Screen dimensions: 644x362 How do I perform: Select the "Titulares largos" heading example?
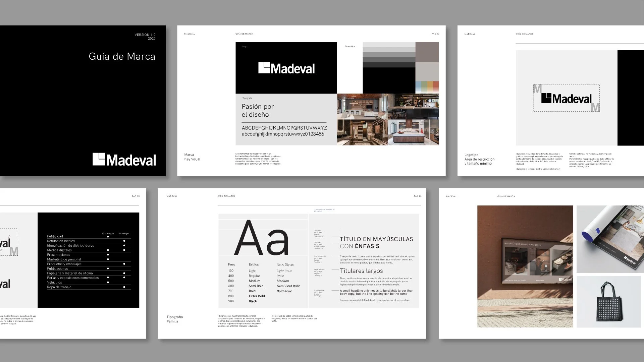point(361,271)
